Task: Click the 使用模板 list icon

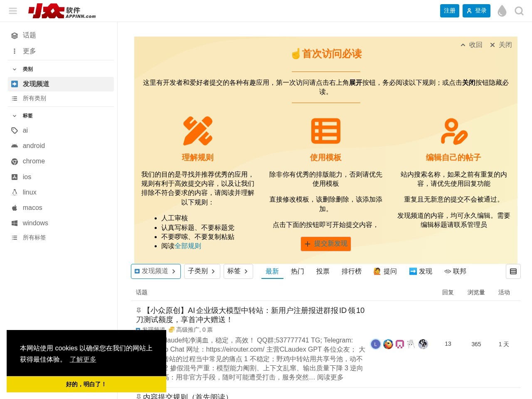Action: pyautogui.click(x=326, y=131)
